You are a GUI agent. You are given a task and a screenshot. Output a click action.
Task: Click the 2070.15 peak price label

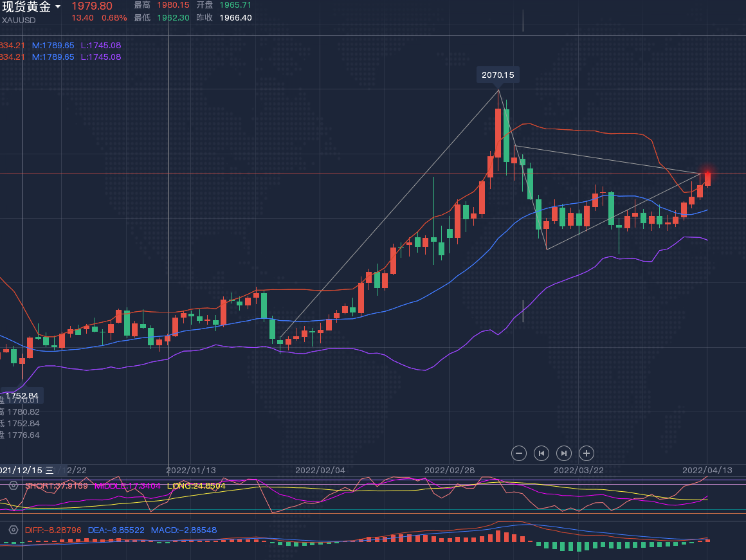point(498,75)
